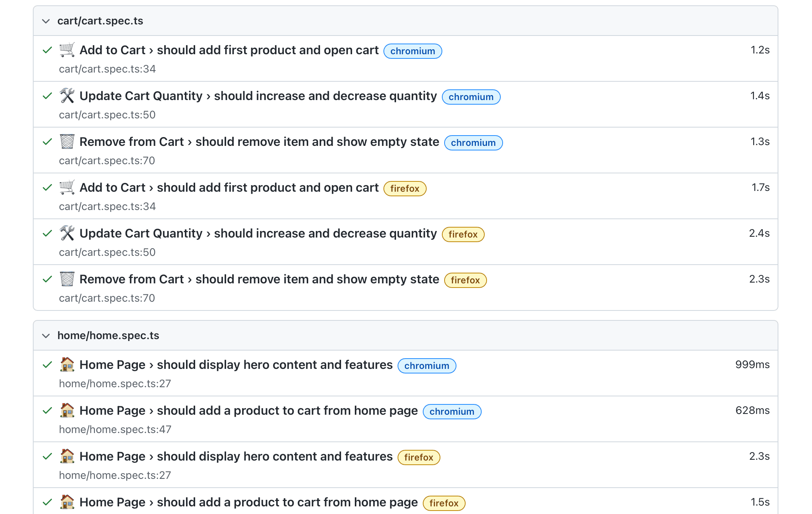Filter by chromium tag on Add to Cart test
The width and height of the screenshot is (812, 514).
point(412,51)
